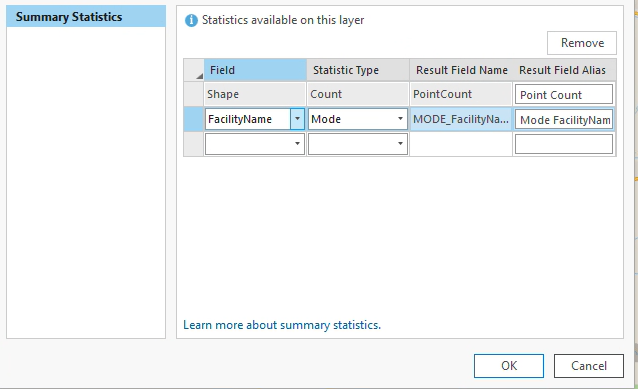Screen dimensions: 638x389
Task: Select the row header of the Shape row
Action: [194, 94]
